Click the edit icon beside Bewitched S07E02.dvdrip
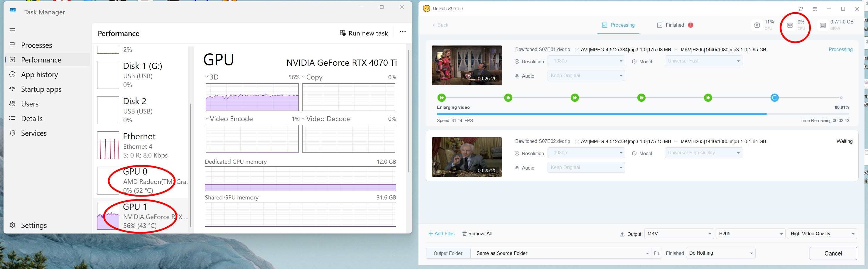 click(577, 142)
